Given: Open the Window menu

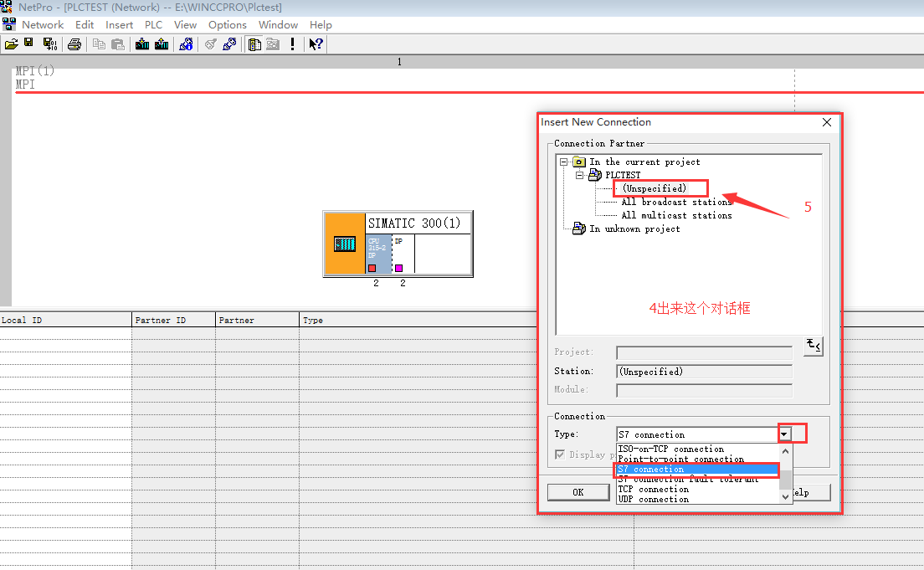Looking at the screenshot, I should pos(278,25).
